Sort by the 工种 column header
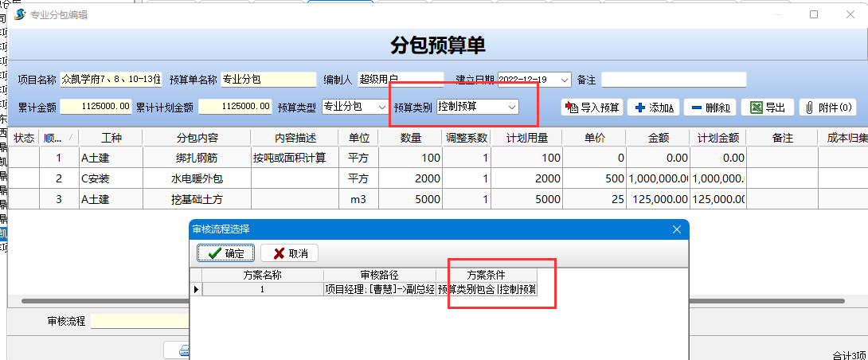868x360 pixels. [x=111, y=138]
